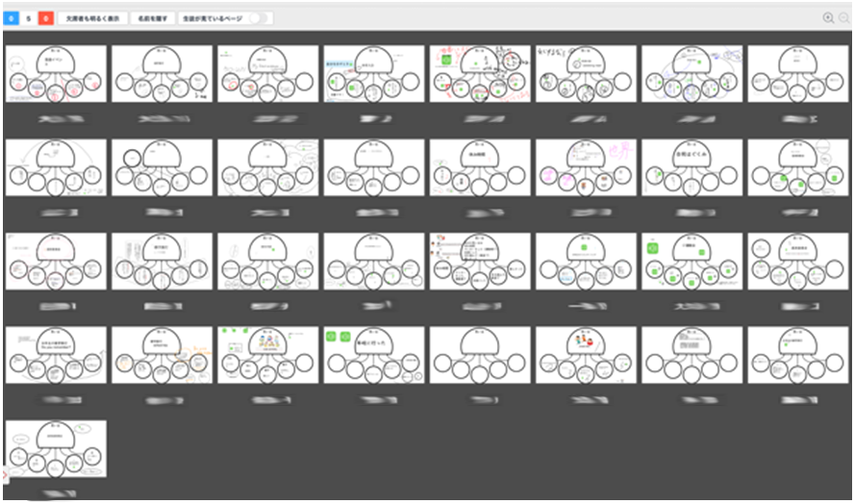Open the blank thumbnail in the fourth row
Screen dimensions: 855x504
(x=480, y=355)
